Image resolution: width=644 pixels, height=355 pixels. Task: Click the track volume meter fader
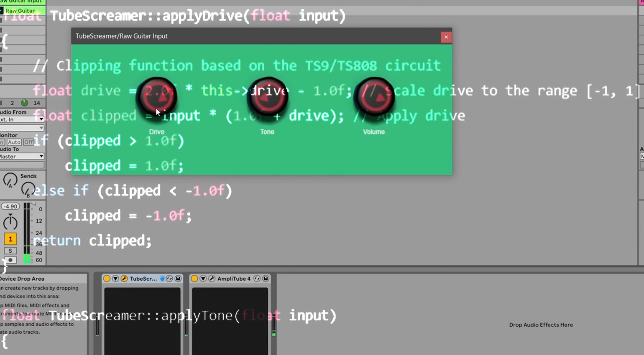click(27, 233)
